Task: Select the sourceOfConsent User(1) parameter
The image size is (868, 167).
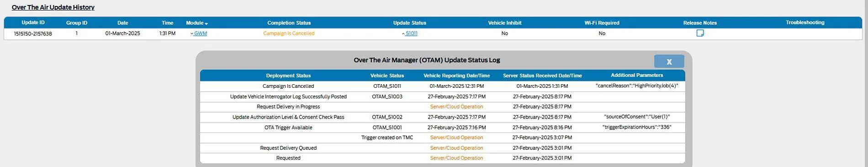Action: pyautogui.click(x=637, y=117)
